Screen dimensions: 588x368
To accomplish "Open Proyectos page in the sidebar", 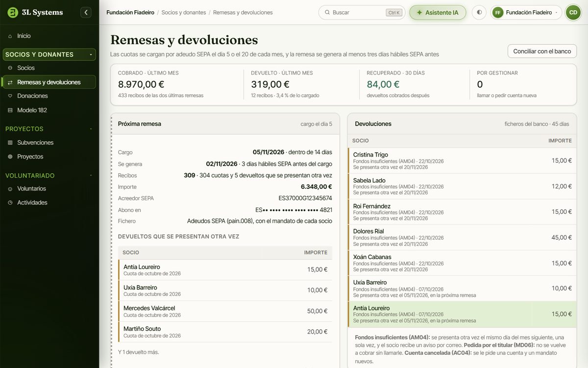I will 49,157.
